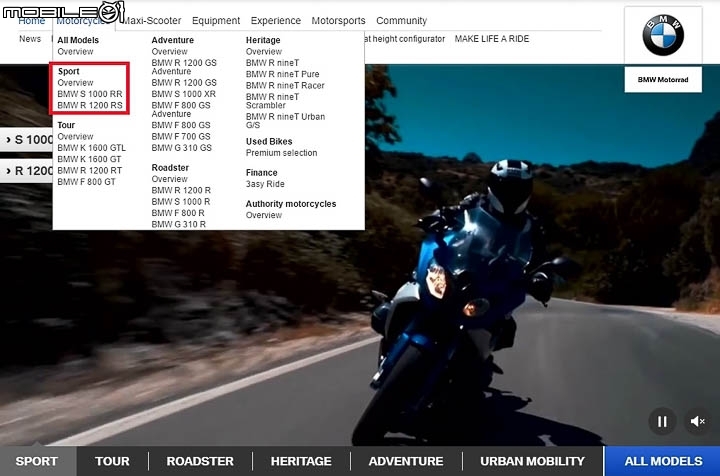The width and height of the screenshot is (720, 476).
Task: Open Tour Overview link
Action: [x=75, y=136]
